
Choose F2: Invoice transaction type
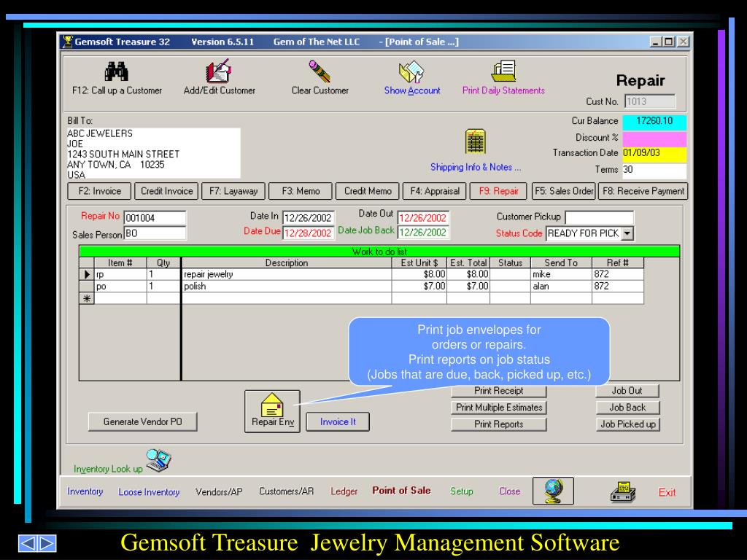pos(99,191)
